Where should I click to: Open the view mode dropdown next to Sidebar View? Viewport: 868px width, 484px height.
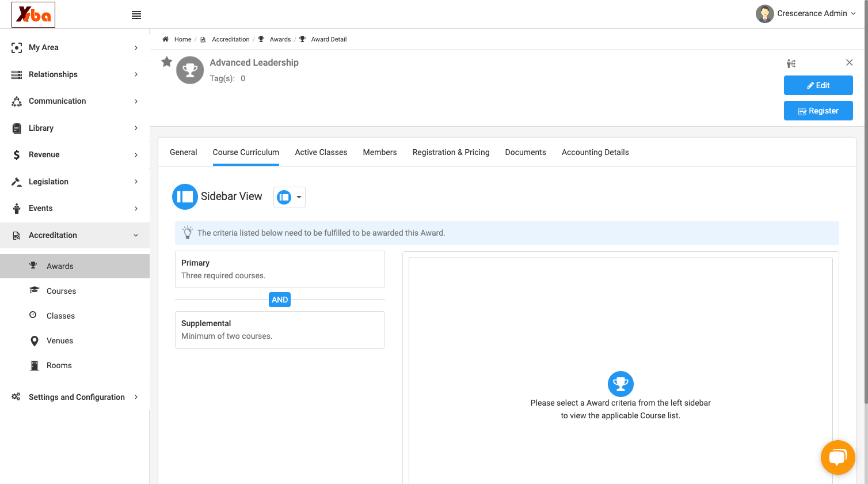coord(290,197)
